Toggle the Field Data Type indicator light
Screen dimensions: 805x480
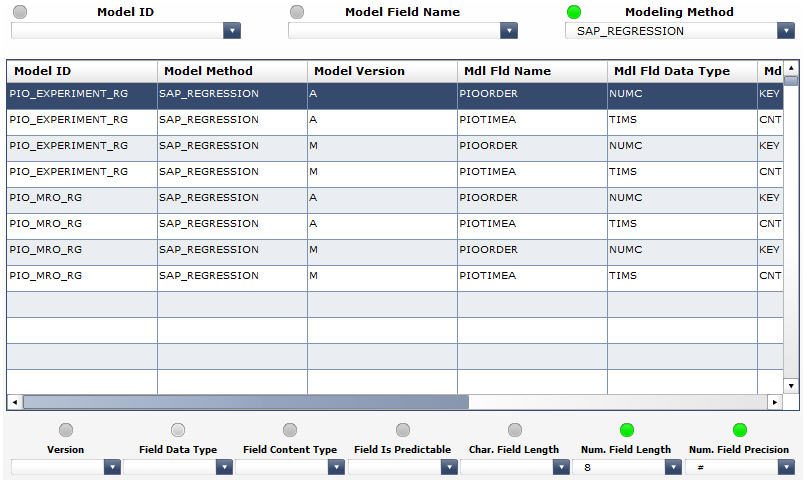pyautogui.click(x=178, y=430)
